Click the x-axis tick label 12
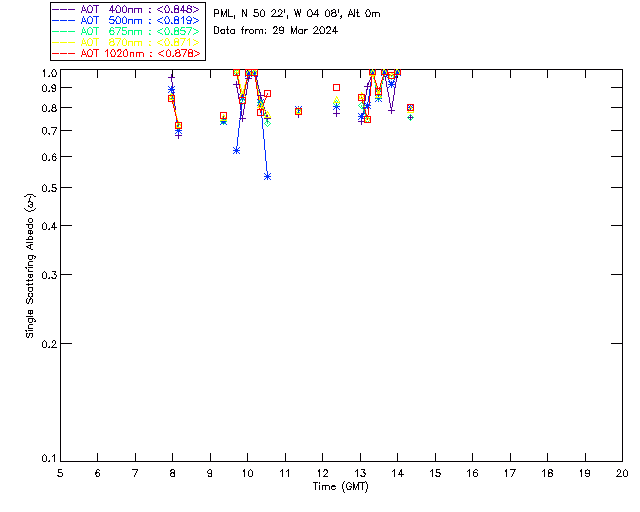 [322, 473]
